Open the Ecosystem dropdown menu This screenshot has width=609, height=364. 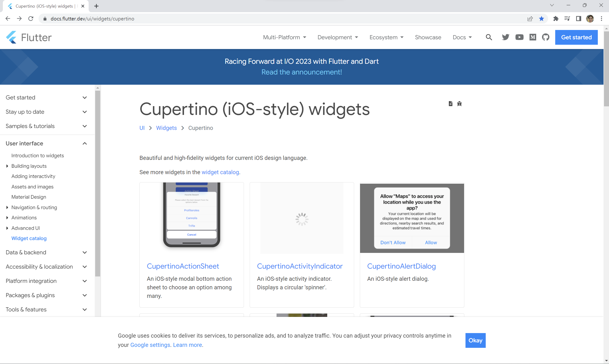pos(386,37)
